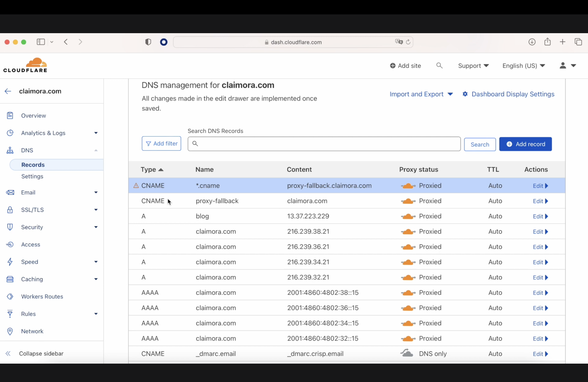
Task: Open Safari downloads icon
Action: click(x=532, y=42)
